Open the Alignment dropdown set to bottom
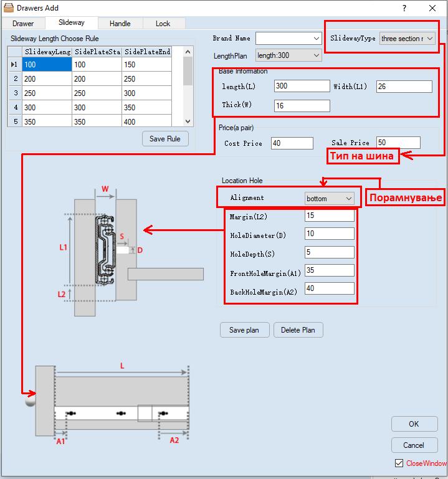This screenshot has height=479, width=448. 330,199
